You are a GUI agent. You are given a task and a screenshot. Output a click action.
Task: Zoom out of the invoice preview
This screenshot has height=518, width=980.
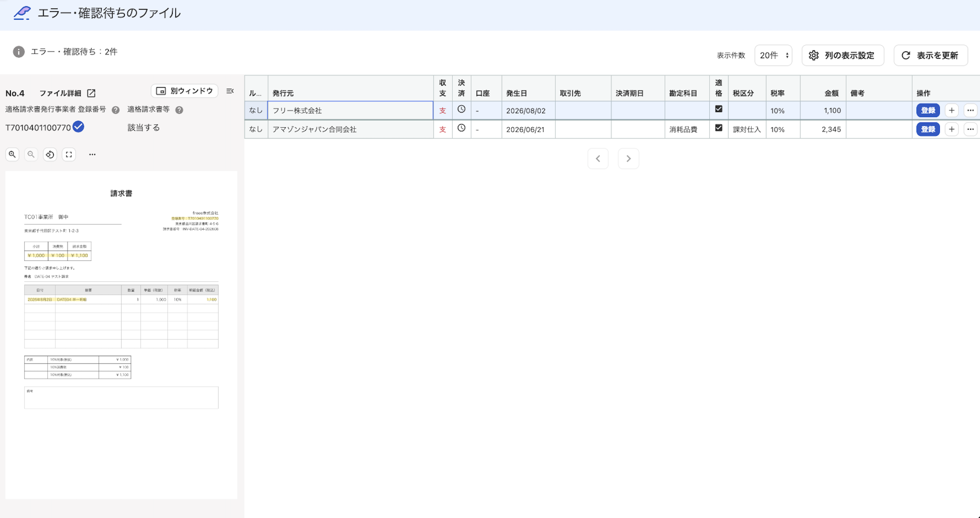click(31, 154)
